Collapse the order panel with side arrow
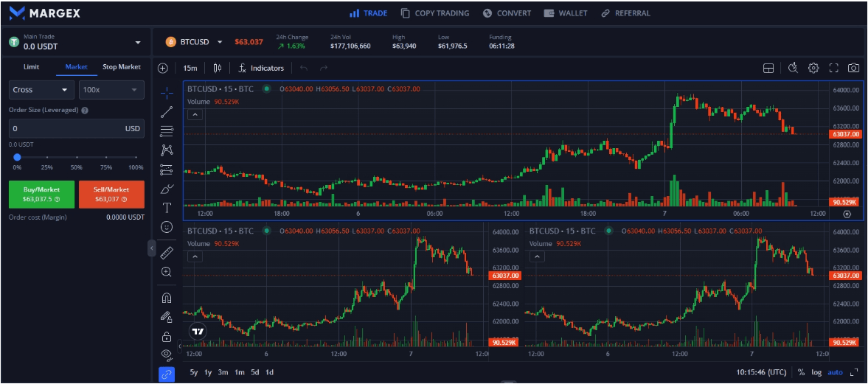The width and height of the screenshot is (868, 384). 152,248
